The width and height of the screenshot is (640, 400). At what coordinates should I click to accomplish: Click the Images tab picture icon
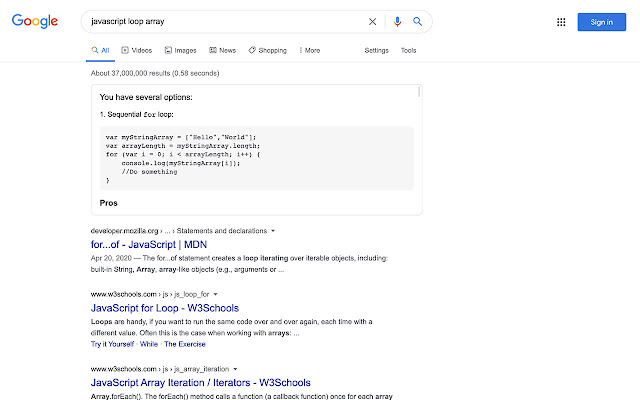pyautogui.click(x=168, y=50)
